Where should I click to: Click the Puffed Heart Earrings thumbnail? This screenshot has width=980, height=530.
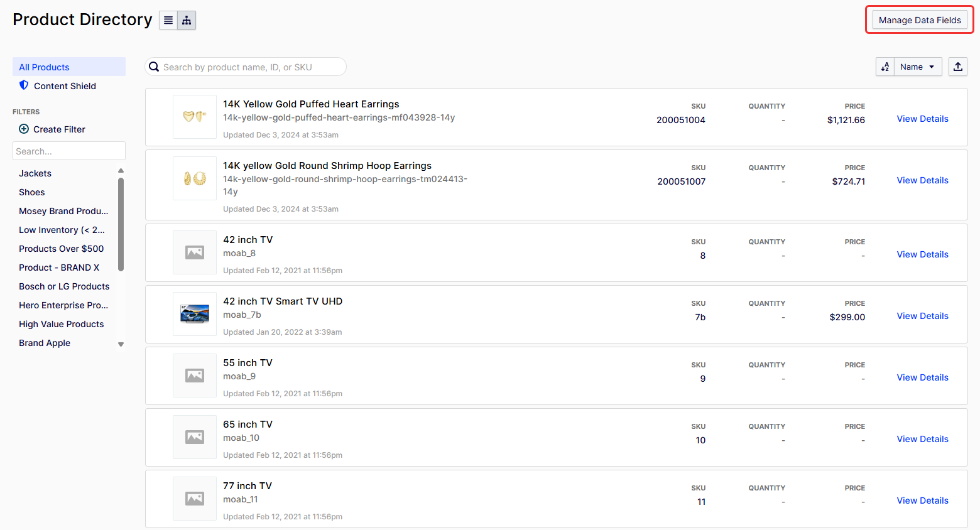pos(195,117)
